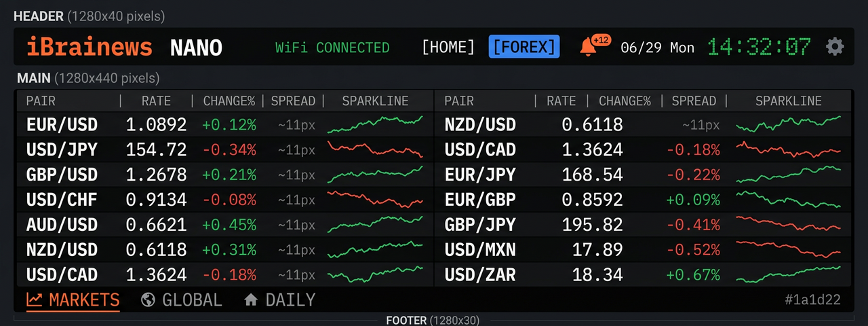Choose the GBP/USD pair
868x326 pixels.
pyautogui.click(x=62, y=175)
